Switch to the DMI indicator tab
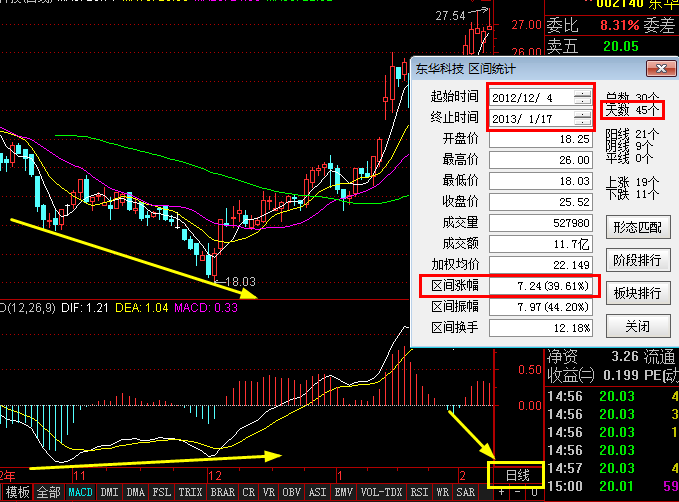Screen dimensions: 679x502 [109, 492]
